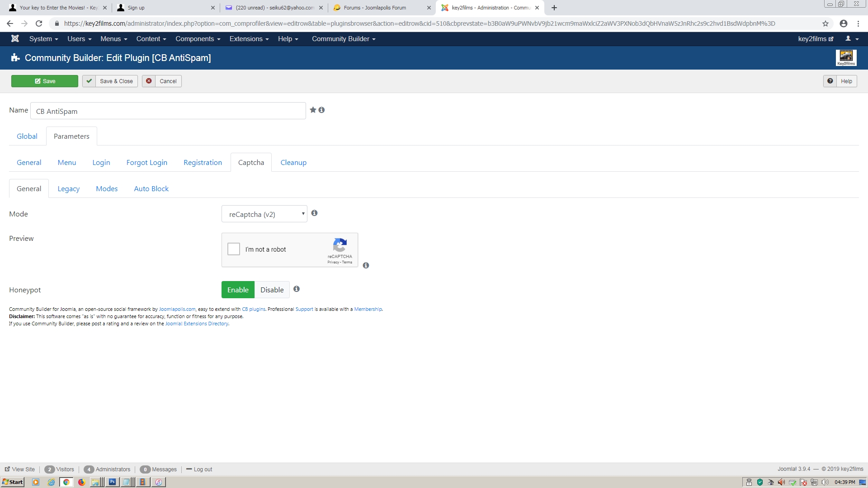The height and width of the screenshot is (488, 868).
Task: Click the star icon beside Name field
Action: (313, 110)
